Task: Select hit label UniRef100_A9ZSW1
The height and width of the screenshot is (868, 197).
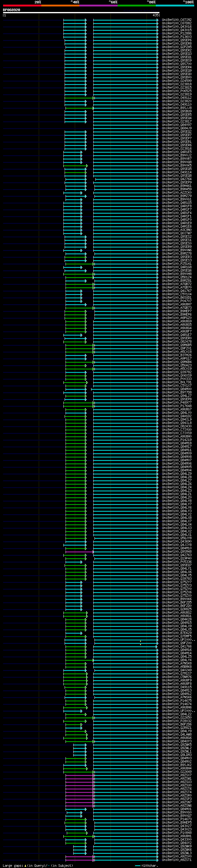Action: [x=177, y=778]
